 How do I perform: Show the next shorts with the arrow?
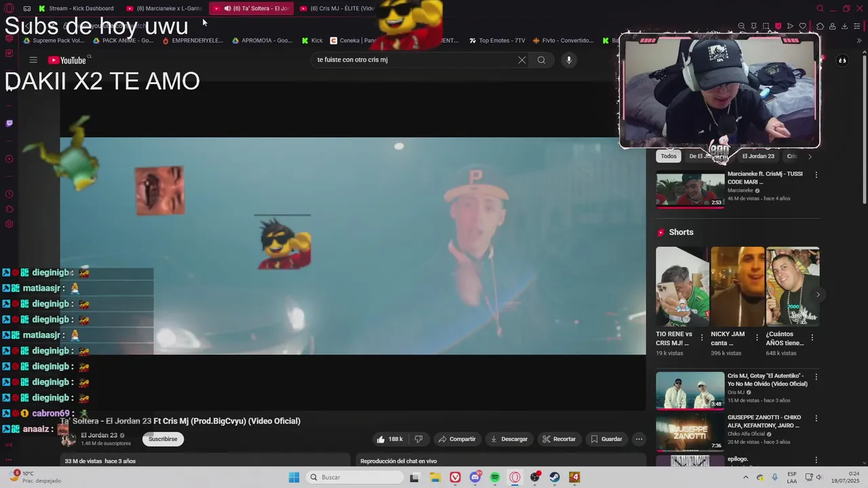point(818,294)
